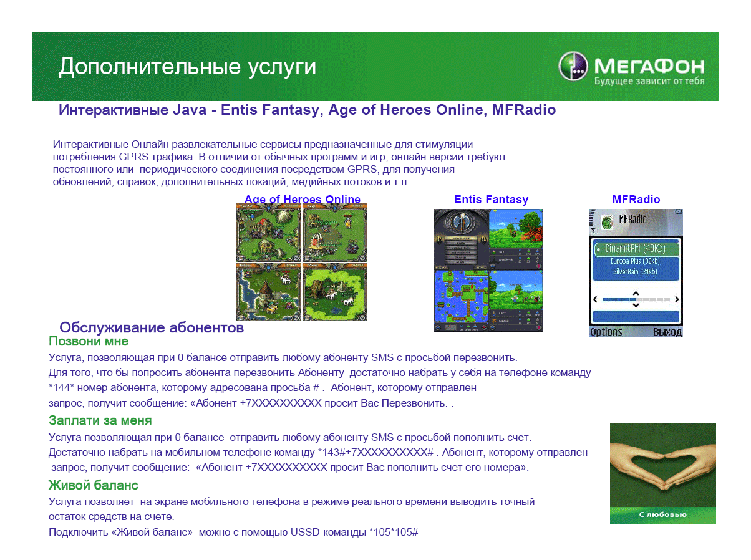Screen dimensions: 751x560
Task: Click the Entis Fantasy blue island map screenshot
Action: tap(461, 301)
